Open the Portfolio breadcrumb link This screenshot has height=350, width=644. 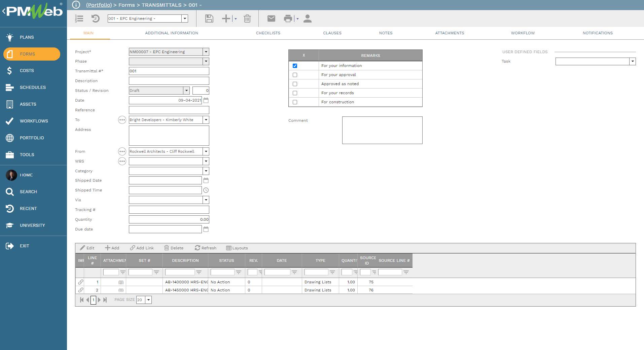[x=99, y=5]
